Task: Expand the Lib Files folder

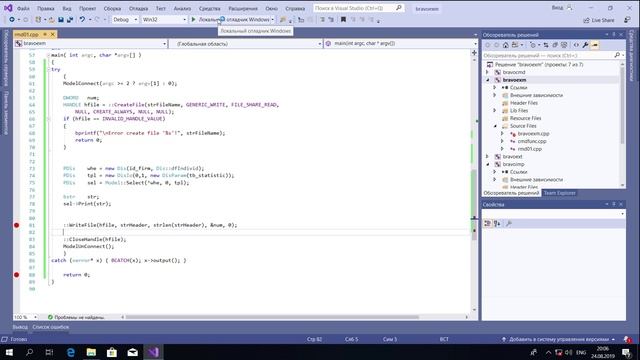Action: [495, 111]
